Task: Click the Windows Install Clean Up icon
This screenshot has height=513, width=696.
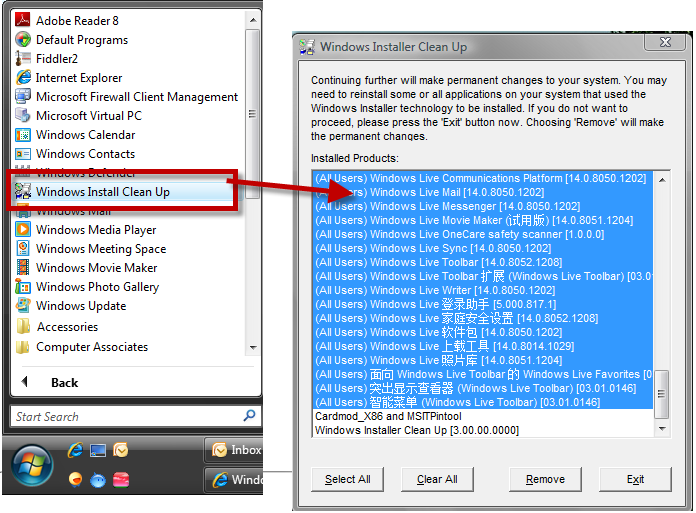Action: click(23, 191)
